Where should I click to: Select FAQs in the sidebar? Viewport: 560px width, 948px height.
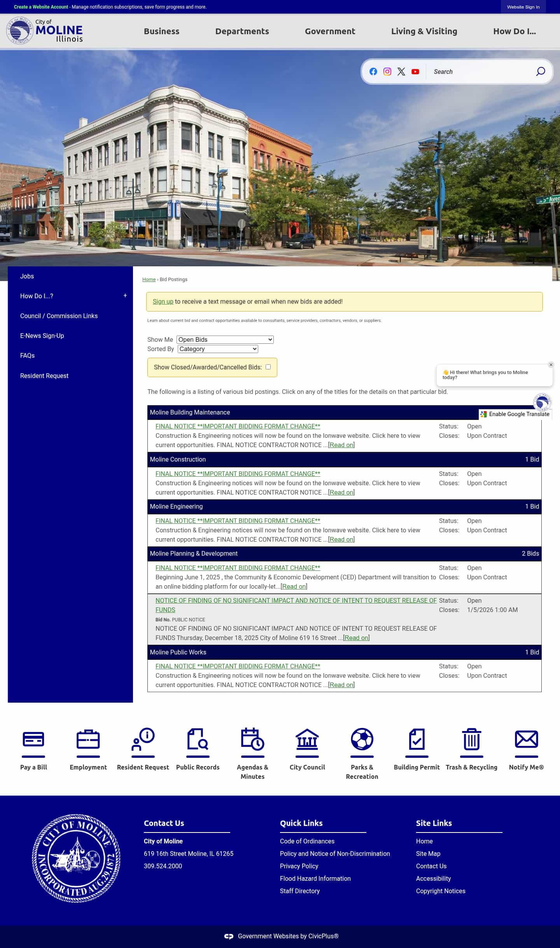(27, 355)
